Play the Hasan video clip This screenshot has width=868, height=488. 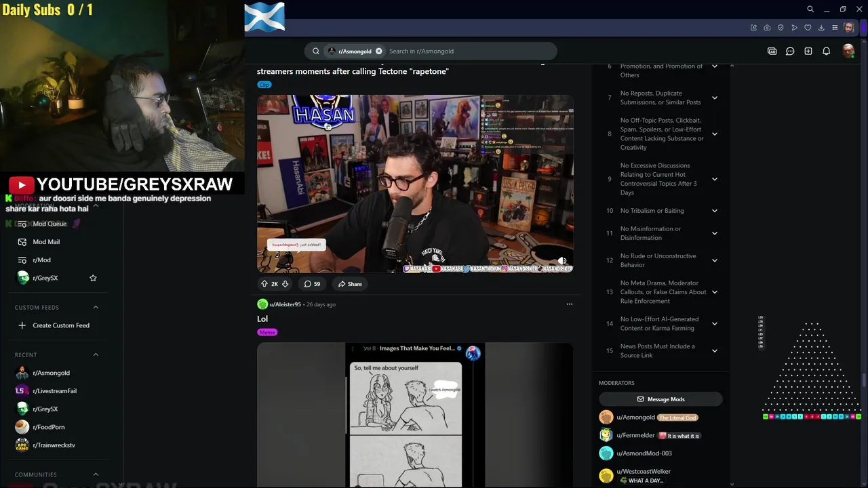click(x=415, y=184)
